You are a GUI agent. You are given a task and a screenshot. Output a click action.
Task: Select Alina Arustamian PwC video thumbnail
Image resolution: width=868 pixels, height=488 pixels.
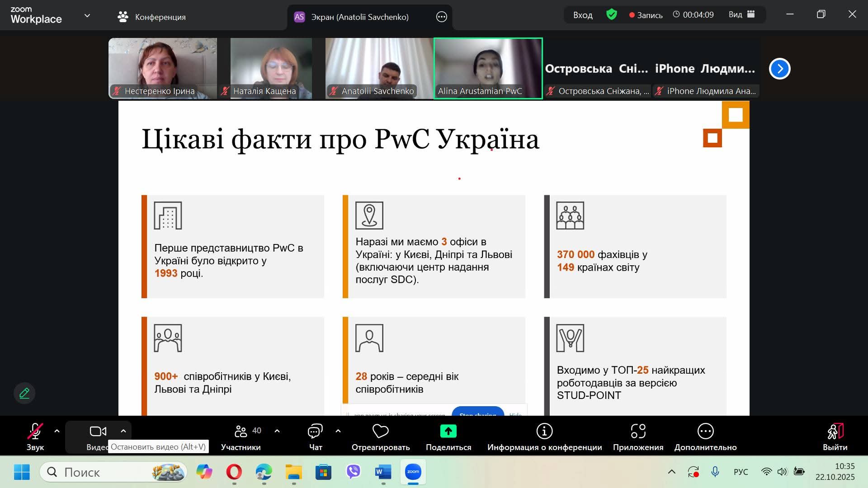click(488, 68)
